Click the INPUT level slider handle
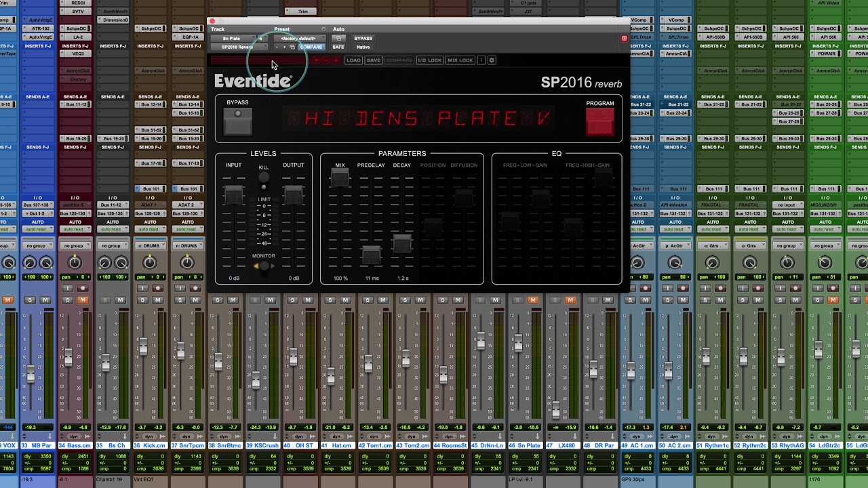Screen dimensions: 868x488 click(x=233, y=195)
